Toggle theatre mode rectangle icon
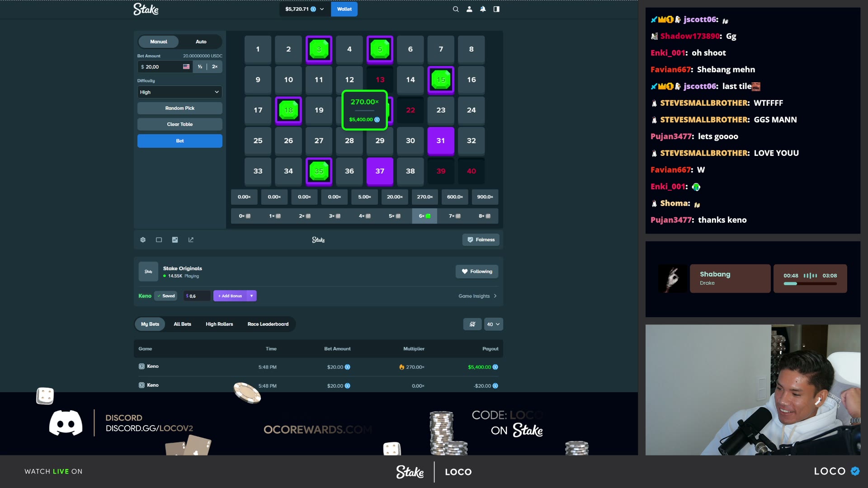Screen dimensions: 868x488 pyautogui.click(x=159, y=240)
